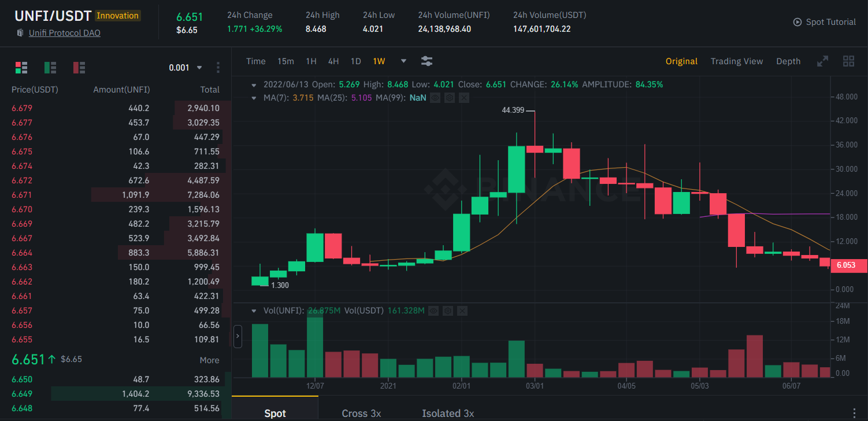Select the Time chart interval
This screenshot has width=868, height=421.
(256, 61)
